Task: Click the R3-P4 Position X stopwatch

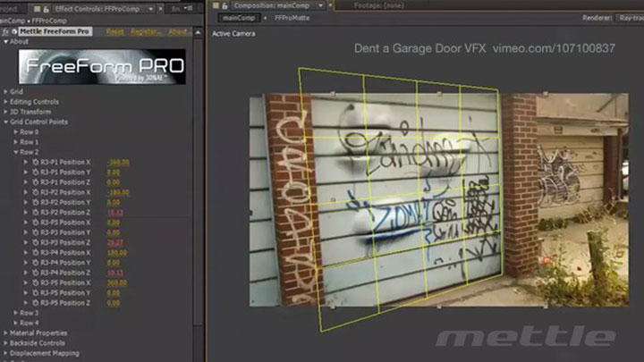Action: pyautogui.click(x=35, y=253)
